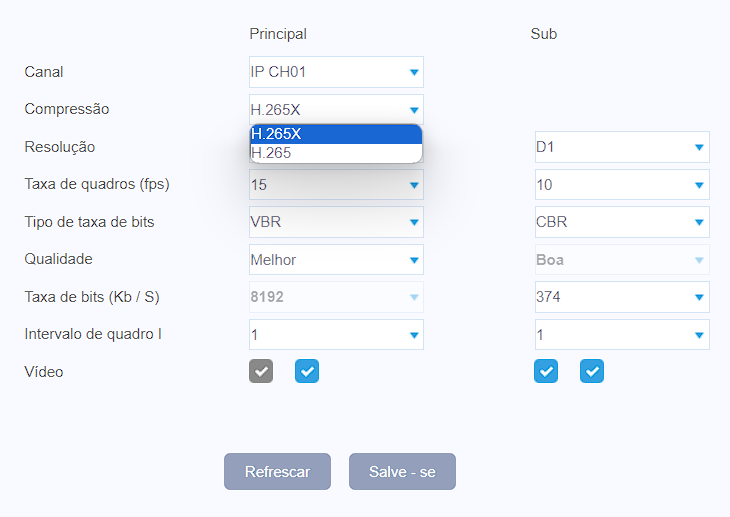Click the CBR dropdown arrow in Sub
The height and width of the screenshot is (517, 730).
click(x=699, y=223)
